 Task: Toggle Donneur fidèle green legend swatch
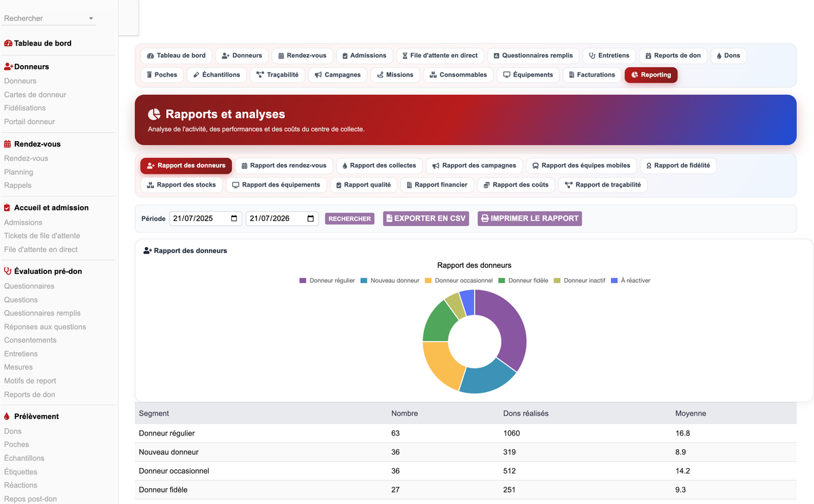click(502, 280)
